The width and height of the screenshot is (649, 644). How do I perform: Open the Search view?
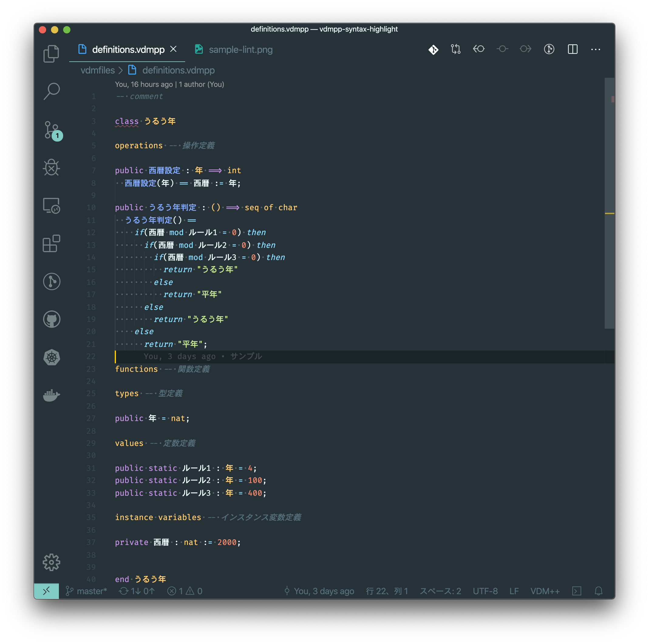pos(51,91)
